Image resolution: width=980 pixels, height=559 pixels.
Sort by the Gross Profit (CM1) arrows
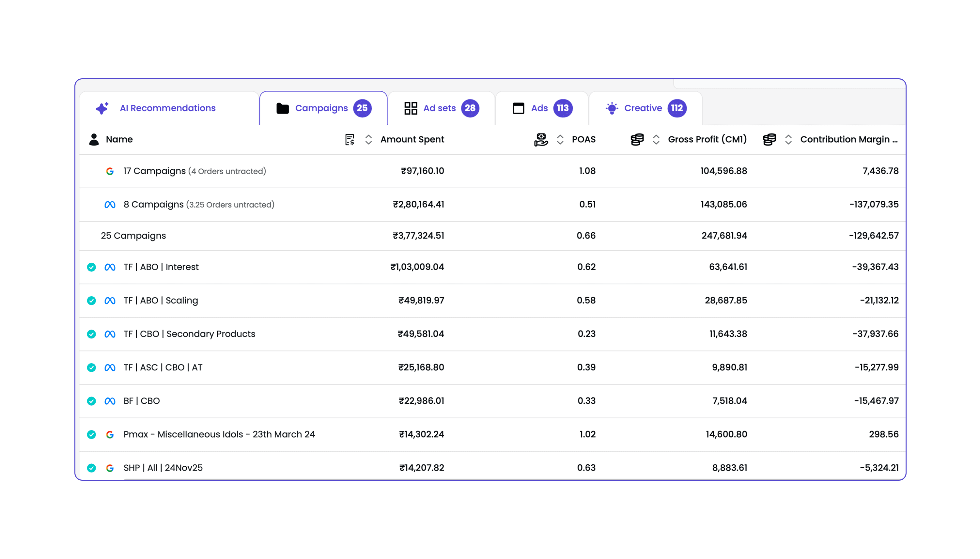(656, 139)
